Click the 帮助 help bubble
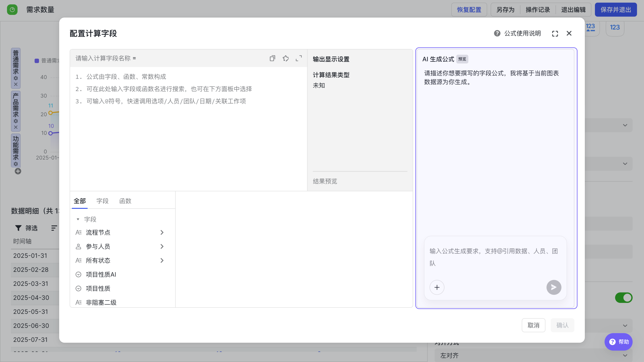644x362 pixels. pos(618,342)
